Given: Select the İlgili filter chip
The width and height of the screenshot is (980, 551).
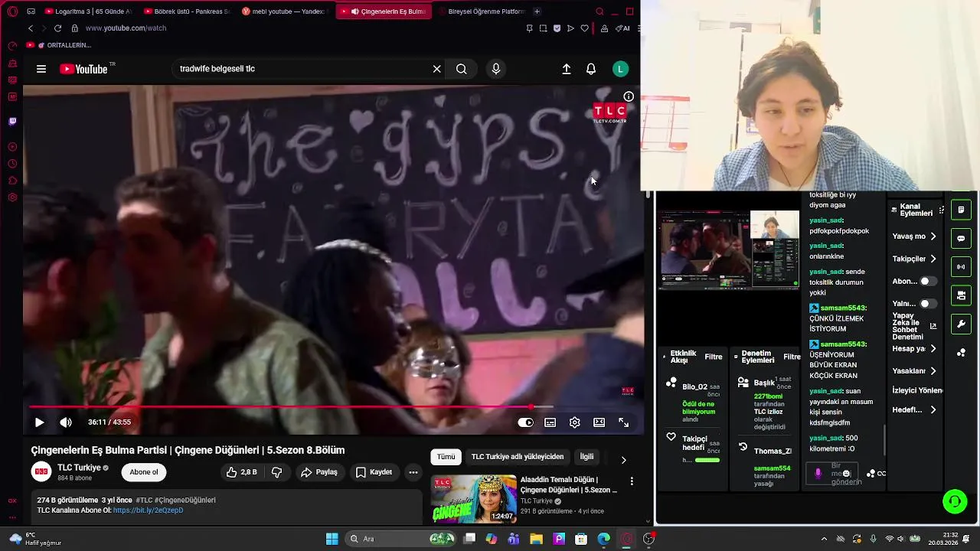Looking at the screenshot, I should coord(586,457).
